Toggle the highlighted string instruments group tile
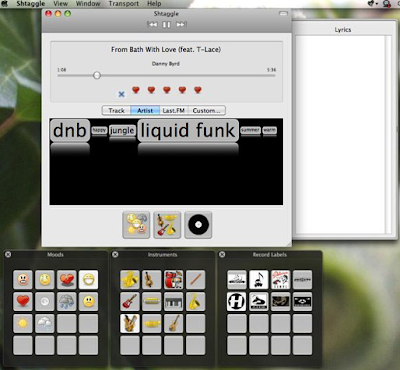The image size is (400, 370). [130, 323]
